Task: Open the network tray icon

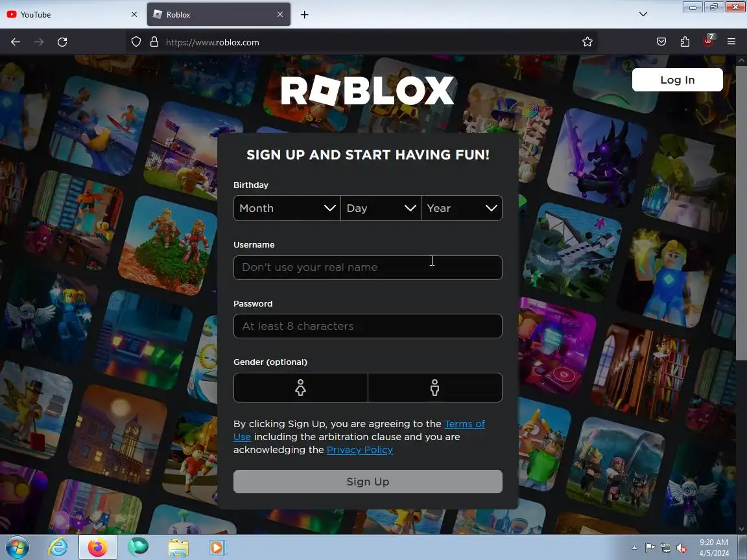Action: [x=666, y=548]
